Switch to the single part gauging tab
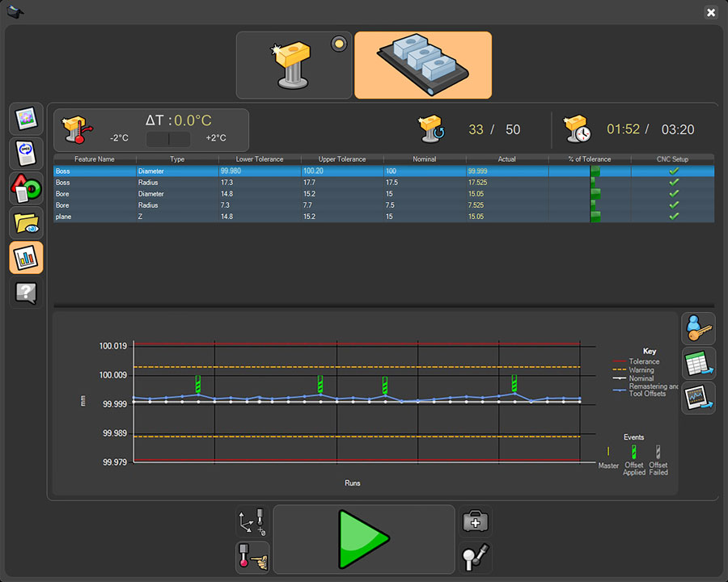 294,65
